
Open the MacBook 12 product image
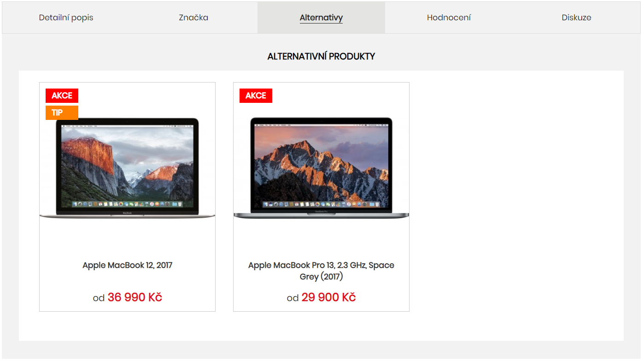pos(127,168)
